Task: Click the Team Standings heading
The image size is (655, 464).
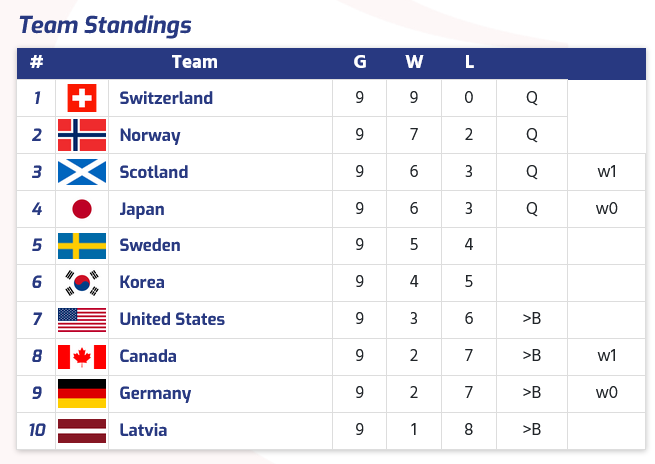Action: coord(105,25)
